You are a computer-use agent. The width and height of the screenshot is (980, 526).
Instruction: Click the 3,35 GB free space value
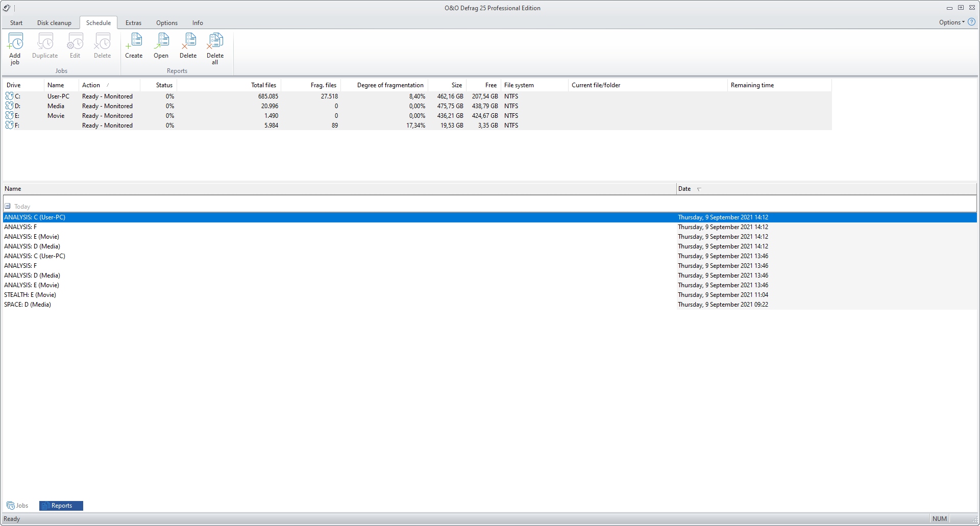click(488, 125)
